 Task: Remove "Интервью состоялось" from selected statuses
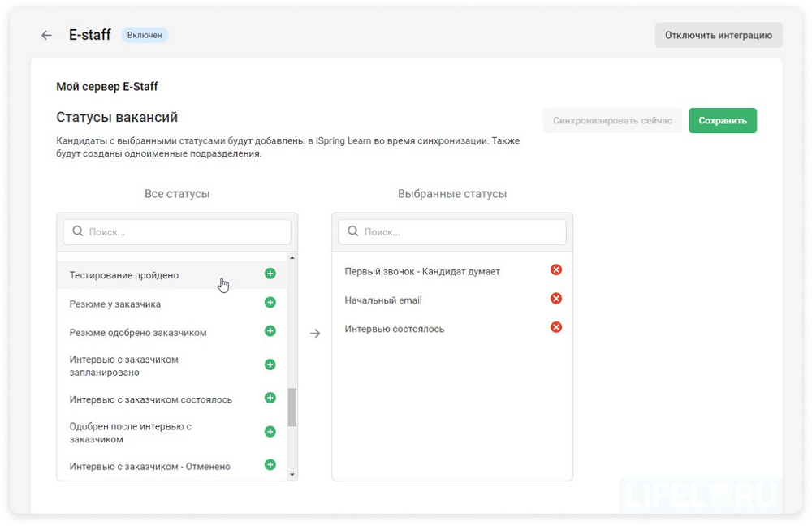[x=555, y=328]
